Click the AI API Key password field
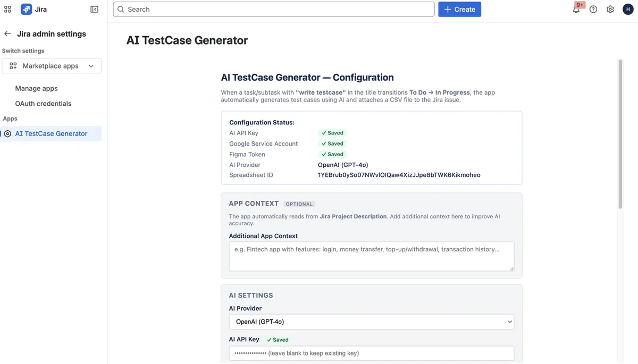 tap(372, 353)
